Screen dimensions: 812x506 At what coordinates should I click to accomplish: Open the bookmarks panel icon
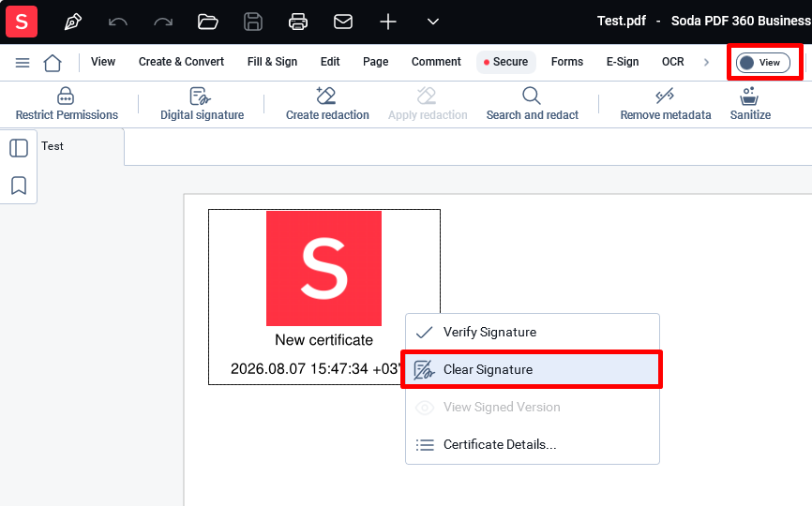coord(19,186)
